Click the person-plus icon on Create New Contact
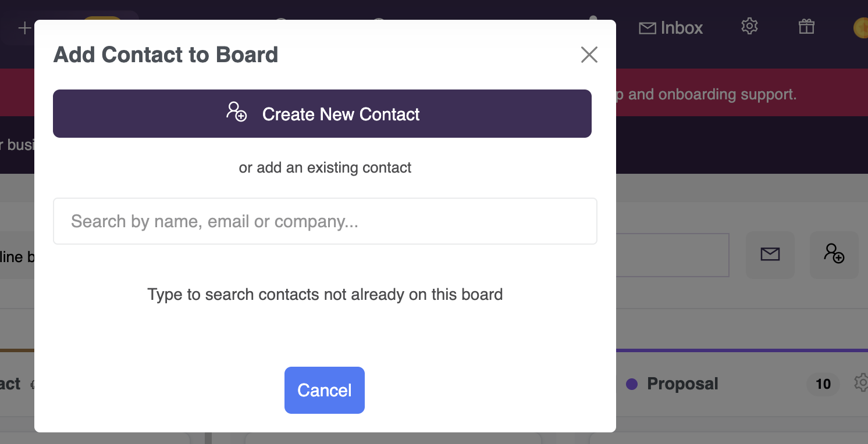The image size is (868, 444). (x=237, y=112)
